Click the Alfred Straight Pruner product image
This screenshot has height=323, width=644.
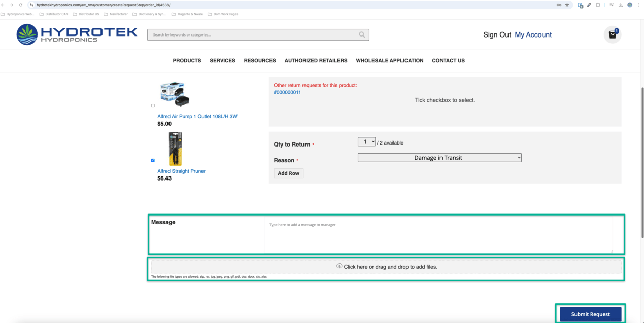pos(175,149)
